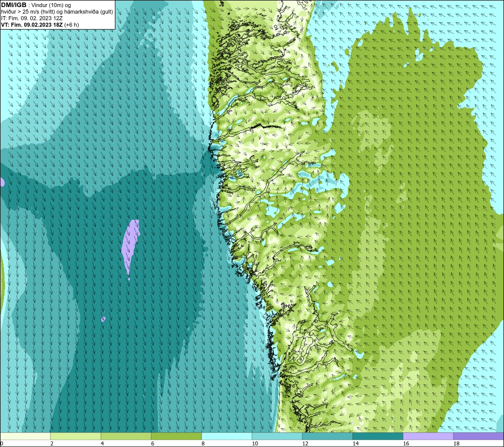This screenshot has height=447, width=504.
Task: Click the 14–16 m/s dark teal legend swatch
Action: (x=377, y=436)
